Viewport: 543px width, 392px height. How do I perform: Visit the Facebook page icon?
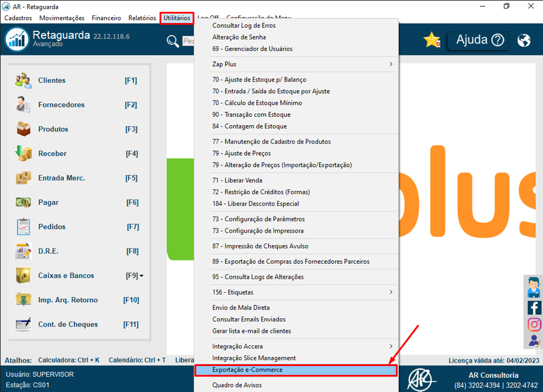534,307
